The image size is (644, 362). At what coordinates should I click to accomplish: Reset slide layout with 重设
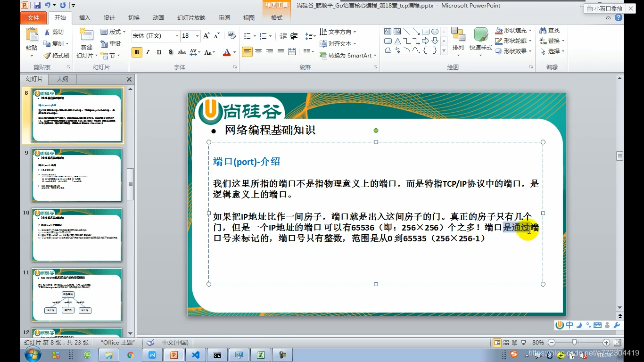[x=111, y=43]
